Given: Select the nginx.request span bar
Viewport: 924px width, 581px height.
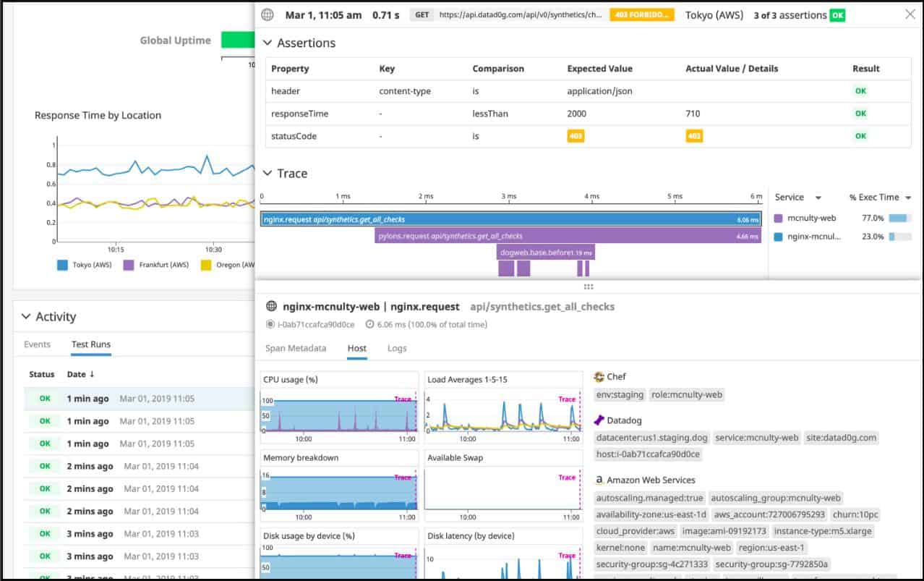Looking at the screenshot, I should (x=511, y=219).
